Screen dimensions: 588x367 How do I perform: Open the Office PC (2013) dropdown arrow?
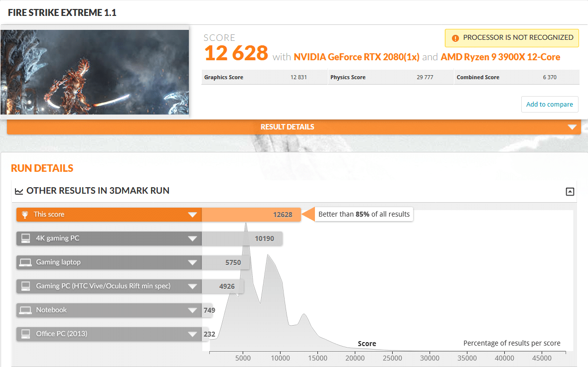pos(192,334)
